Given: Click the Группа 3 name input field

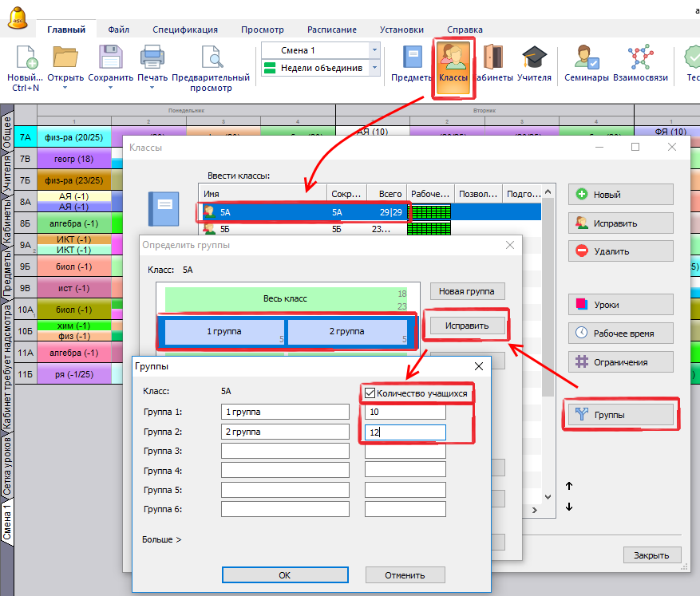Looking at the screenshot, I should tap(285, 451).
